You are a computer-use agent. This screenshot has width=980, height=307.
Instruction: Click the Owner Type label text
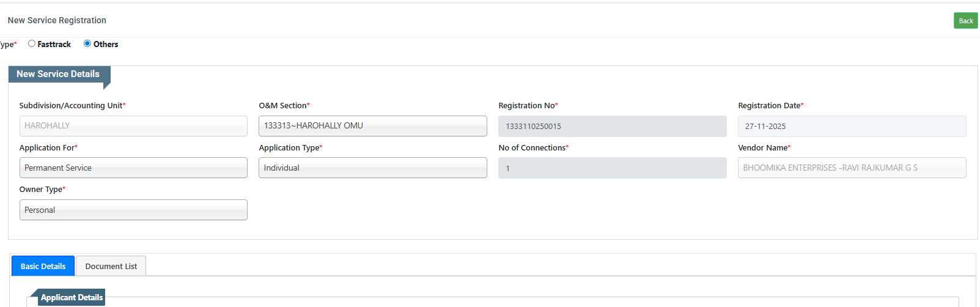click(41, 189)
